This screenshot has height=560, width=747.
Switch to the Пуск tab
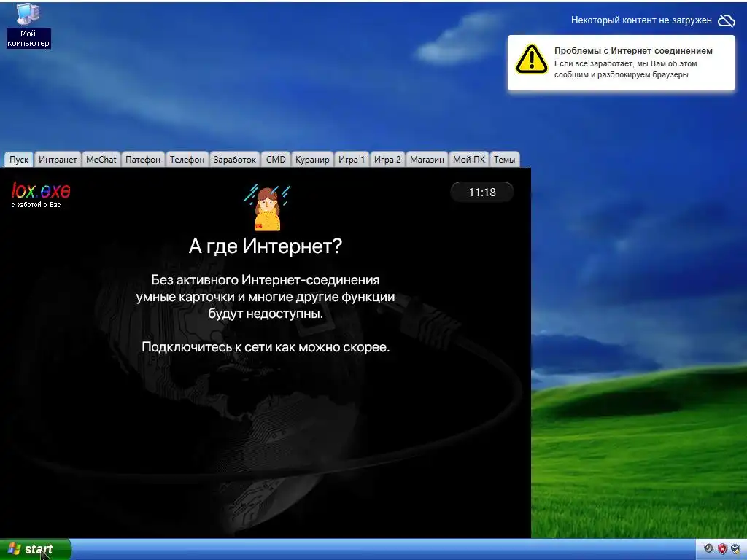coord(19,160)
